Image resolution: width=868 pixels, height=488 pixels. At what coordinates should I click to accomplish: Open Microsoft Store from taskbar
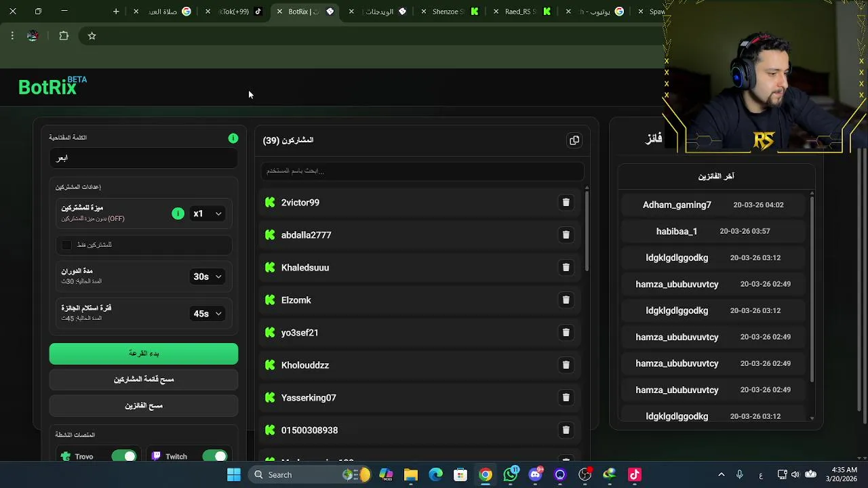click(x=460, y=474)
